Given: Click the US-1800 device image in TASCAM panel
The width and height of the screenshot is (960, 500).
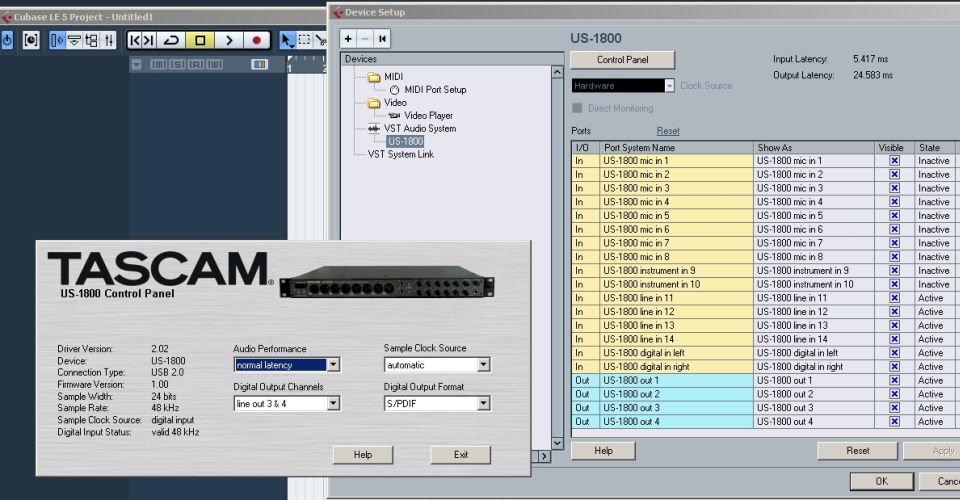Looking at the screenshot, I should pos(387,282).
